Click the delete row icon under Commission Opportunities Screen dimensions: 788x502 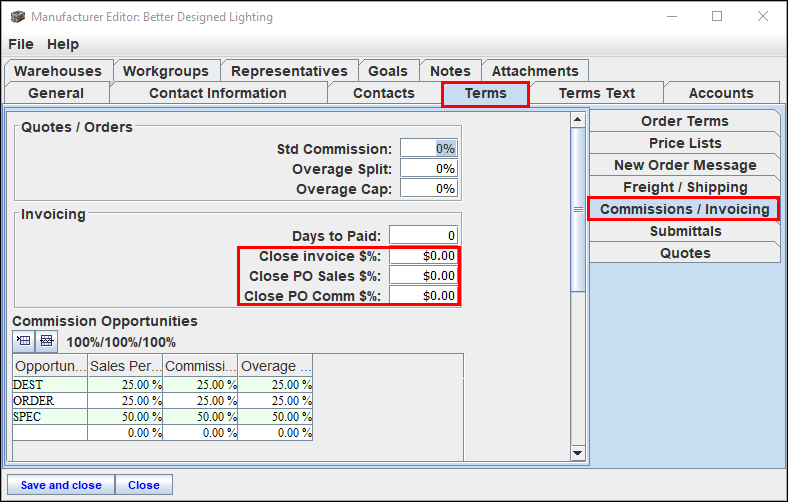coord(46,341)
